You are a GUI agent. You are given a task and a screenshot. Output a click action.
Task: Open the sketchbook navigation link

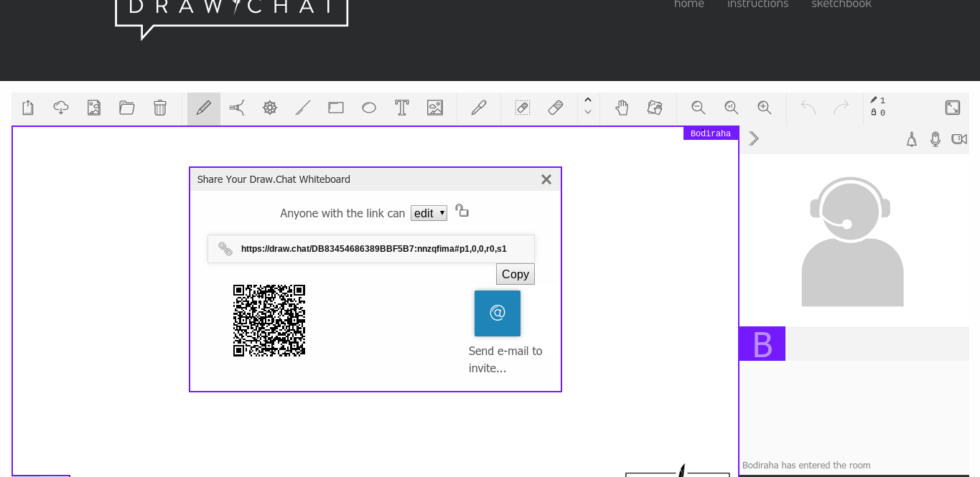(841, 4)
